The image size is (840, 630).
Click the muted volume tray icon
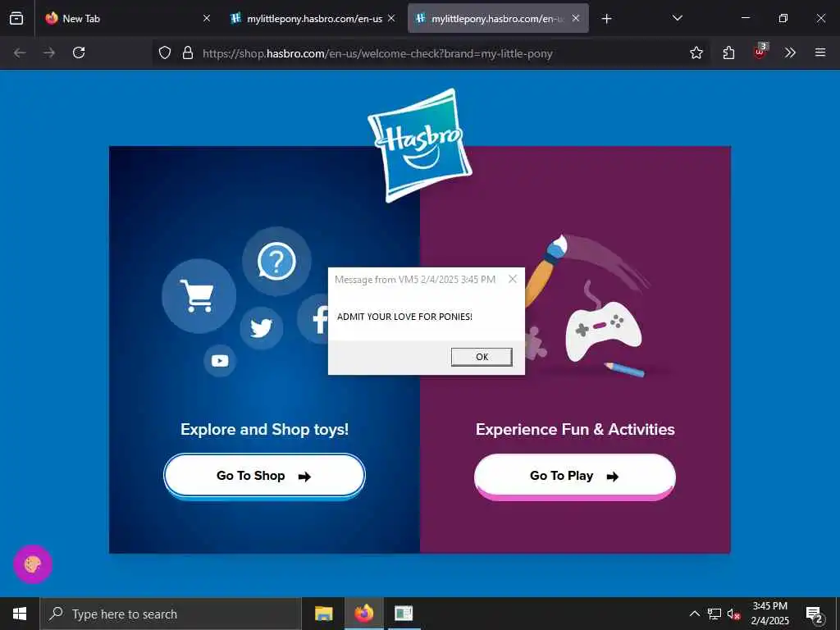(x=733, y=614)
